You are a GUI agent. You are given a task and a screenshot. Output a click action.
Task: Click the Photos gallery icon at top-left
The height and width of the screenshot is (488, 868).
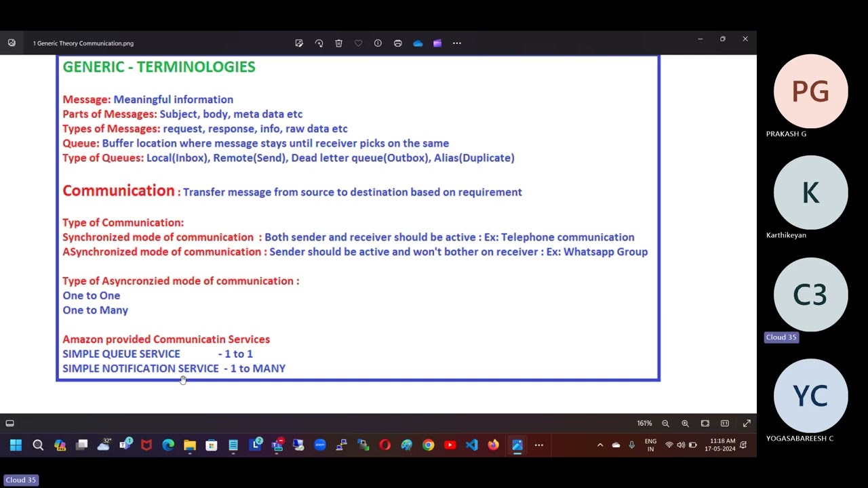(12, 43)
